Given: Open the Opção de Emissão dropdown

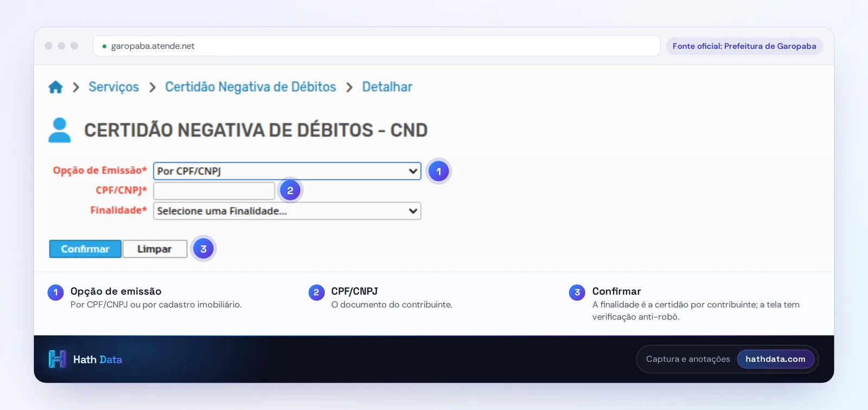Looking at the screenshot, I should tap(287, 171).
